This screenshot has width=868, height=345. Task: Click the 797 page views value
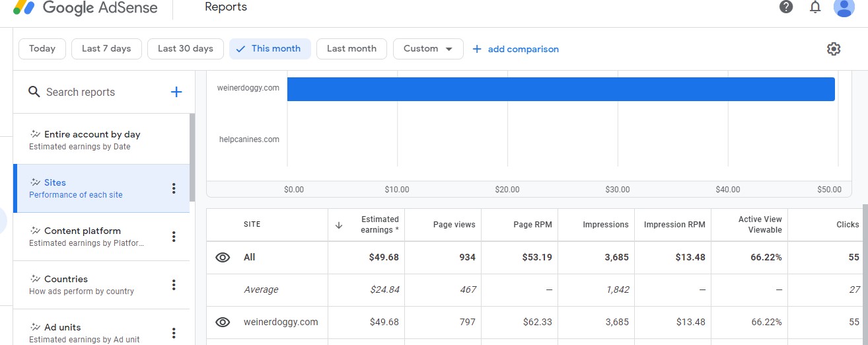[x=468, y=323]
